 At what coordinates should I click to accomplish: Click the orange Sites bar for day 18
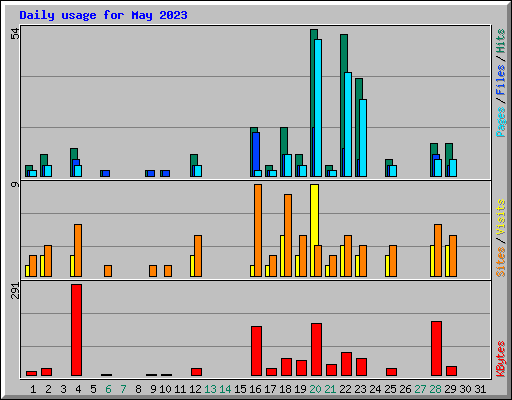[288, 235]
